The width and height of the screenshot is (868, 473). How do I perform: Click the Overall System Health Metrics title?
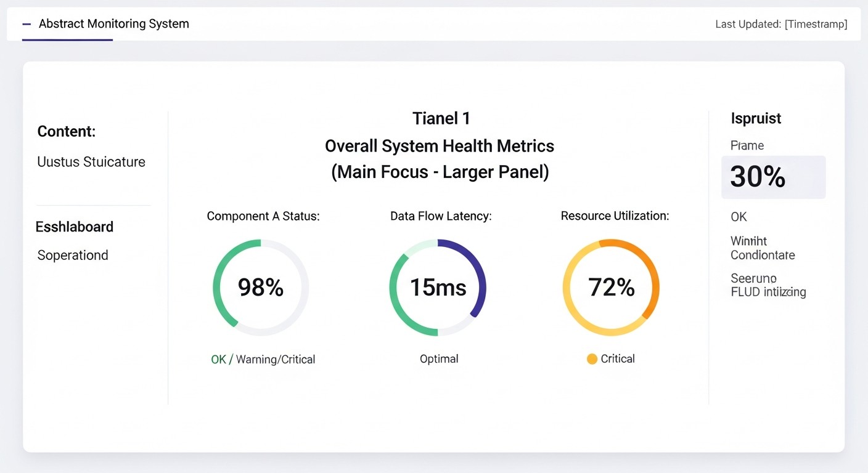coord(440,146)
